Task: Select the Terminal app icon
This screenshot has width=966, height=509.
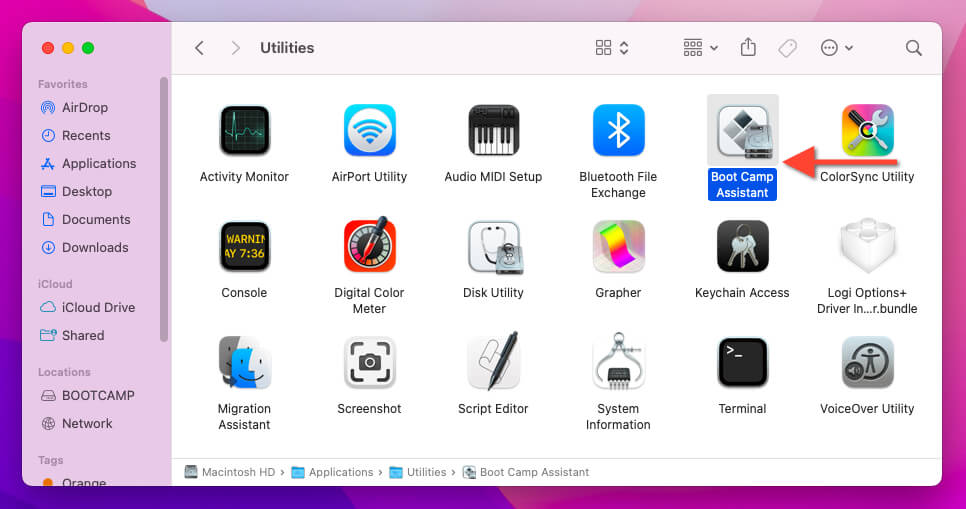Action: pyautogui.click(x=742, y=362)
